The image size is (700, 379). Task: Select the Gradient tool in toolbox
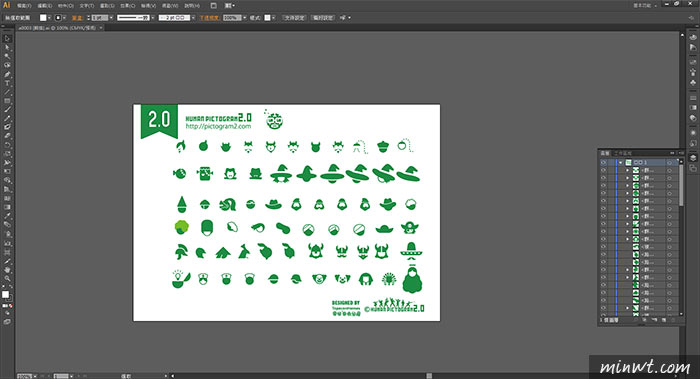click(x=7, y=207)
